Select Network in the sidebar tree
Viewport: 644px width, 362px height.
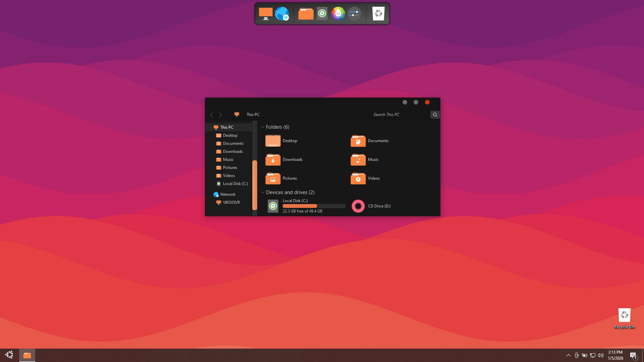click(228, 194)
